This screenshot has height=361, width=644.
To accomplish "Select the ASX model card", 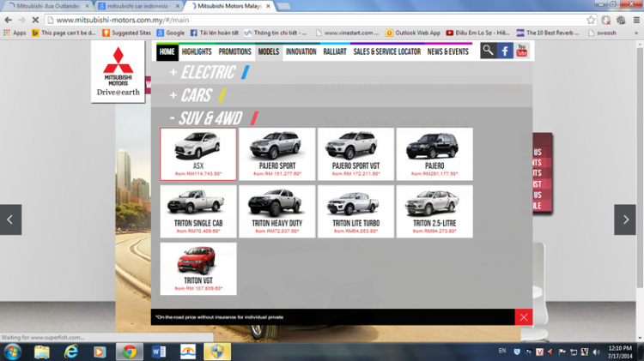I will [198, 153].
